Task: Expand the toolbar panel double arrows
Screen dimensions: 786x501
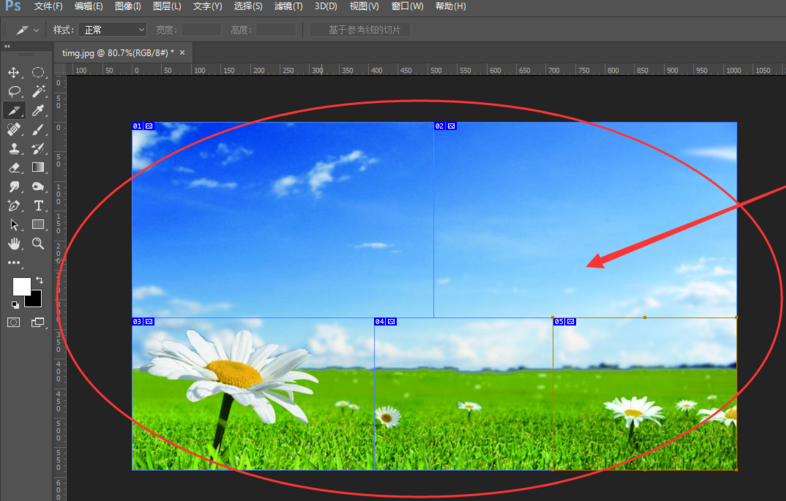Action: click(x=8, y=46)
